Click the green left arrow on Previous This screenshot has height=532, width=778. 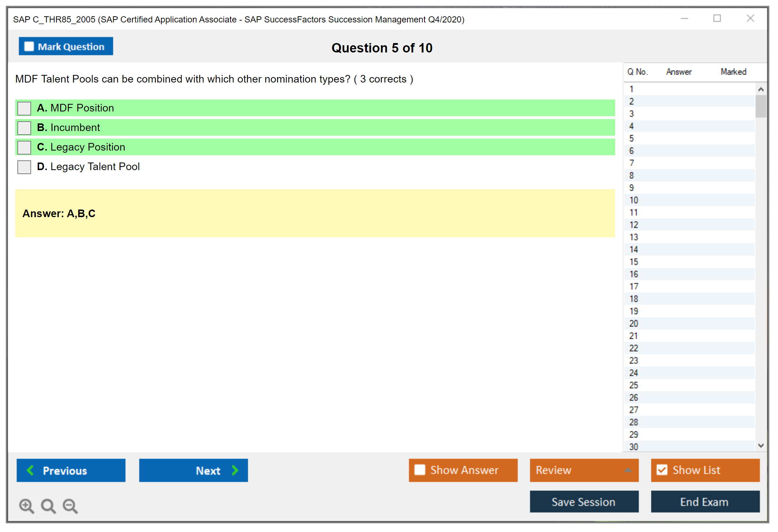coord(30,470)
